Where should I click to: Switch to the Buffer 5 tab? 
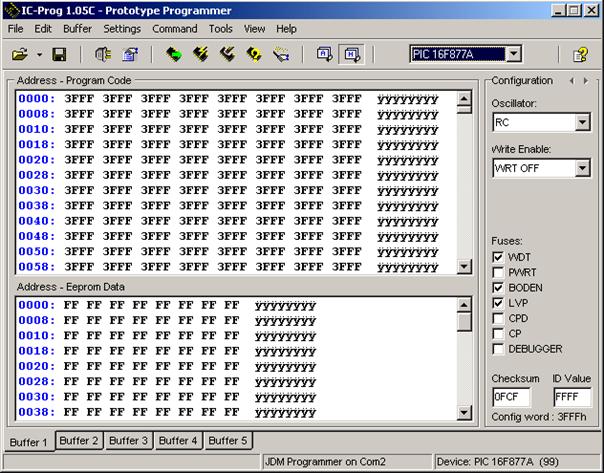[226, 440]
